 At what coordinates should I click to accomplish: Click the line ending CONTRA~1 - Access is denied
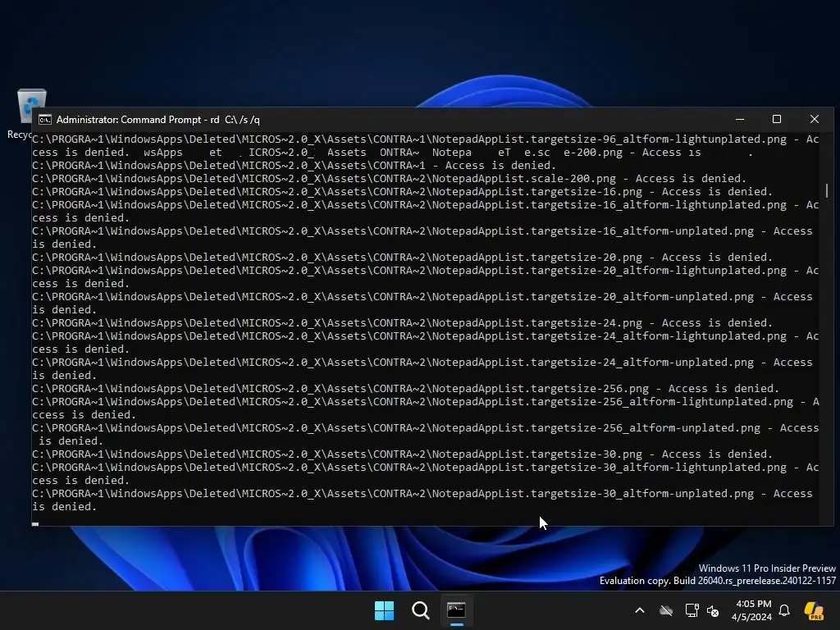click(294, 166)
